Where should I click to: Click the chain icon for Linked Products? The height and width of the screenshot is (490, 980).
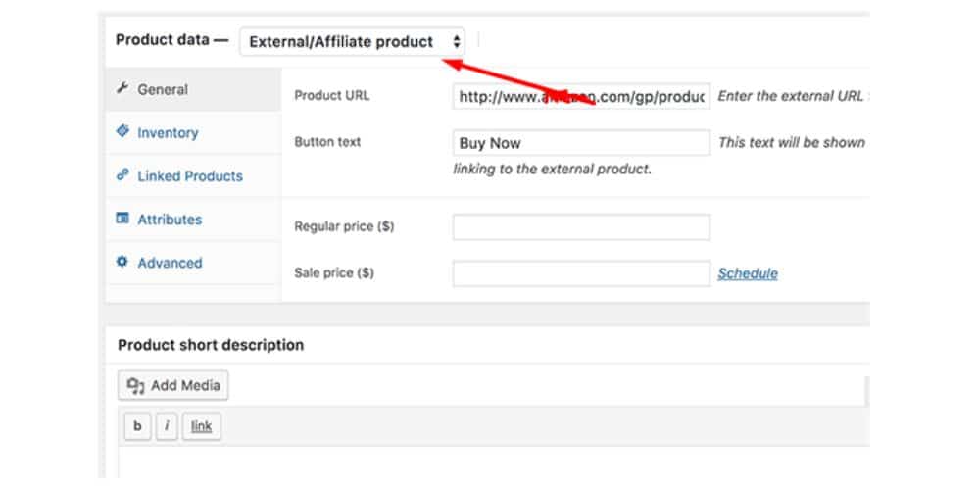[122, 175]
